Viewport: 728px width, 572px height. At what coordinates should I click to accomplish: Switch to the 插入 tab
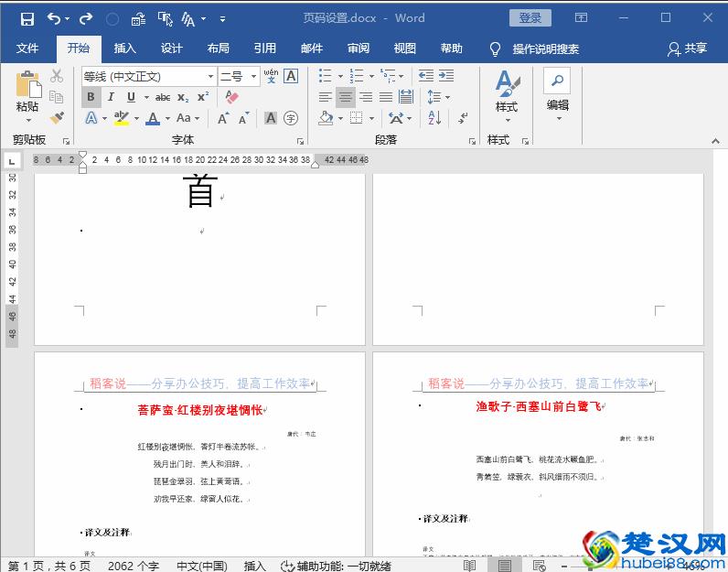[125, 49]
